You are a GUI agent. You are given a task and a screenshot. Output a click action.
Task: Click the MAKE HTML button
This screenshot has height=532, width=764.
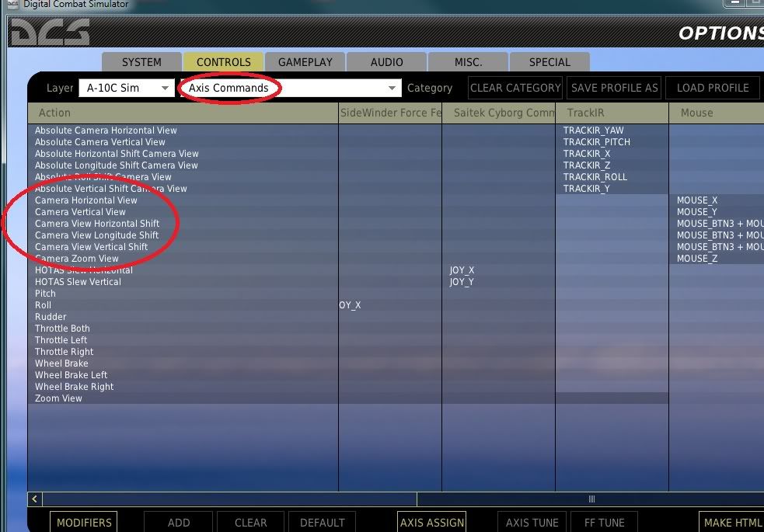pos(732,523)
